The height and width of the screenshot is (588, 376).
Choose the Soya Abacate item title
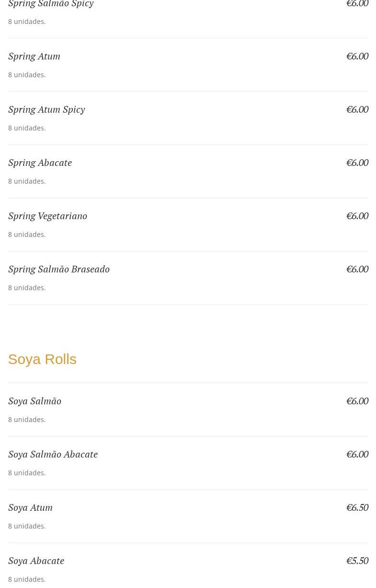(36, 561)
